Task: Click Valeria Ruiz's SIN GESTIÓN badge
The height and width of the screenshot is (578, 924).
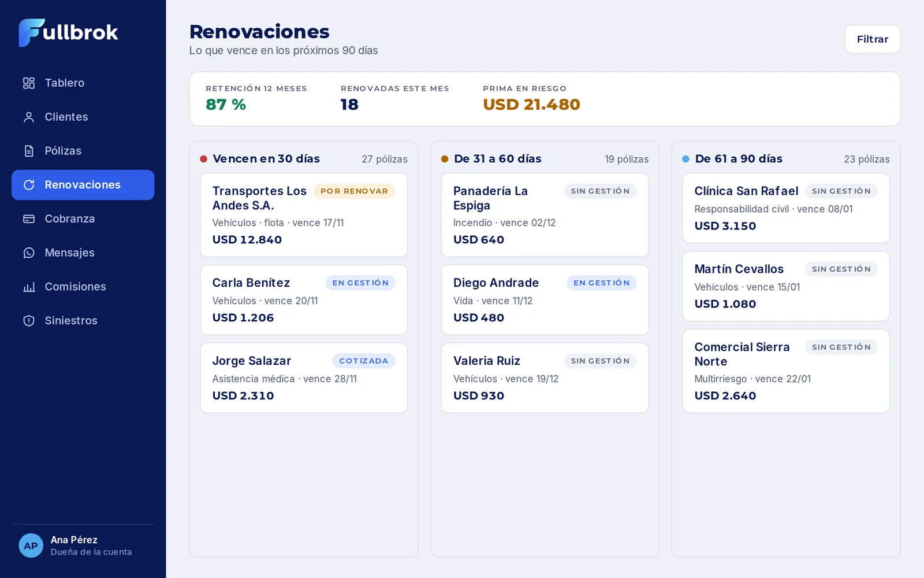Action: [x=600, y=361]
